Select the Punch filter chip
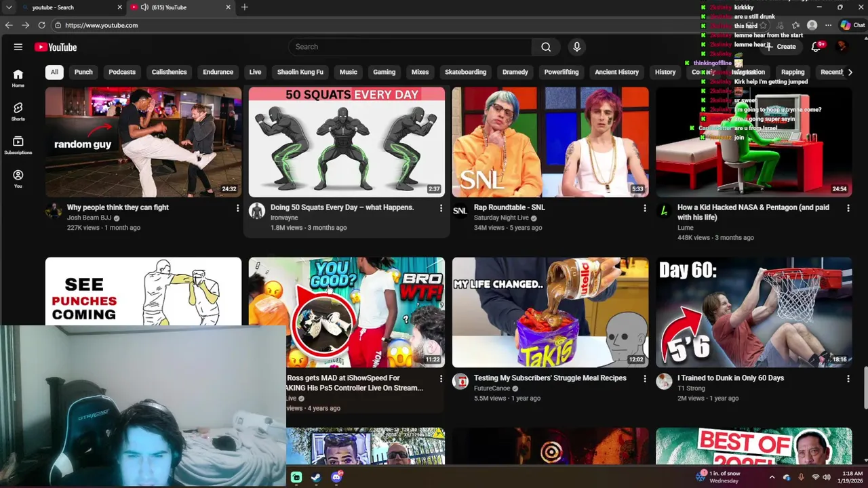868x488 pixels. pyautogui.click(x=83, y=72)
